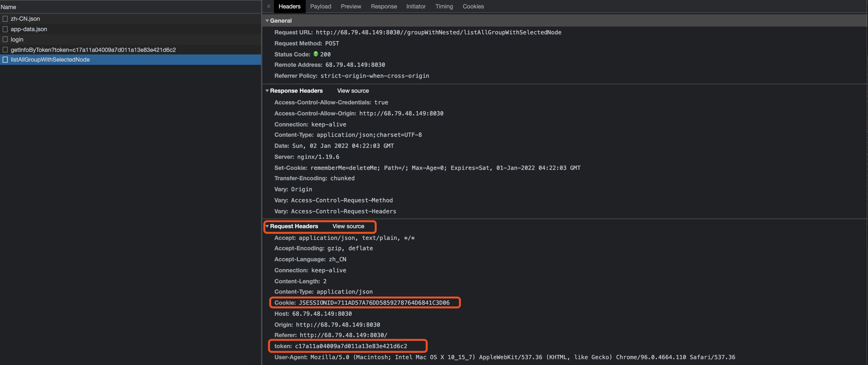Viewport: 868px width, 365px height.
Task: Click file icon beside app-data.json
Action: pos(5,29)
